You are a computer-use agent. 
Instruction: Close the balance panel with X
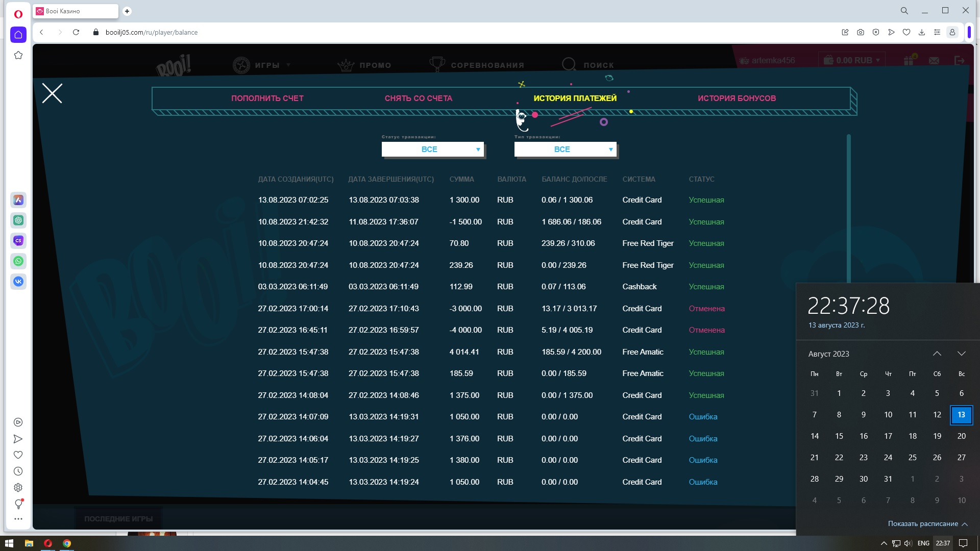pyautogui.click(x=52, y=93)
